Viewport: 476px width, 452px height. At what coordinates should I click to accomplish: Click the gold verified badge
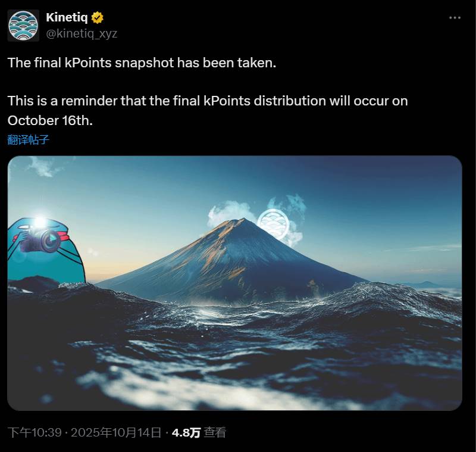tap(97, 18)
